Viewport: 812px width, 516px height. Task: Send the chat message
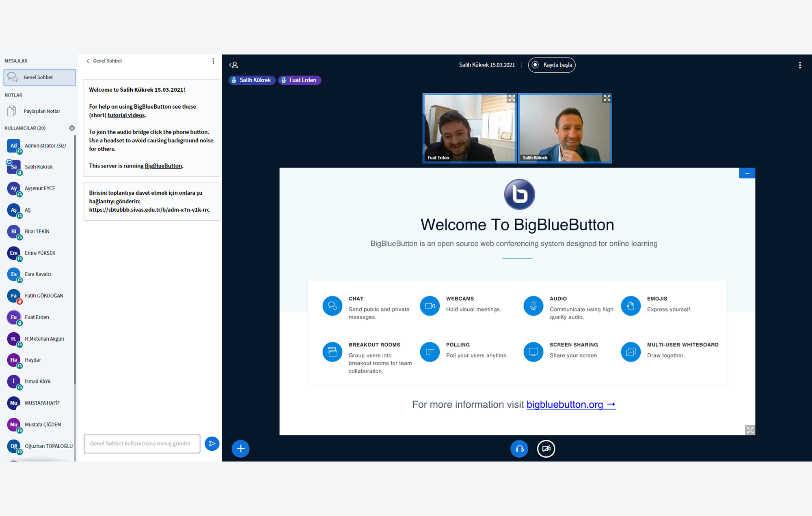212,443
